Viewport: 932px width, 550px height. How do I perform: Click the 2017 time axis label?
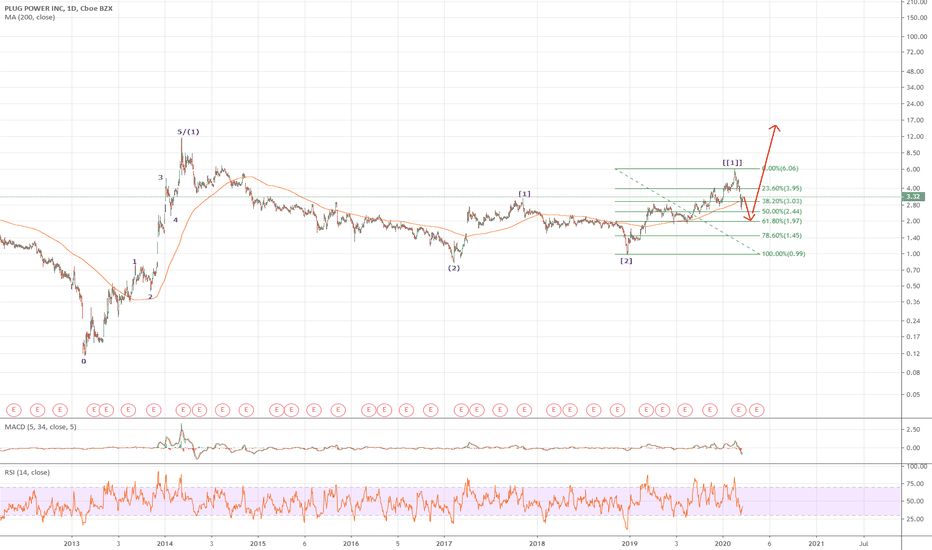click(444, 543)
